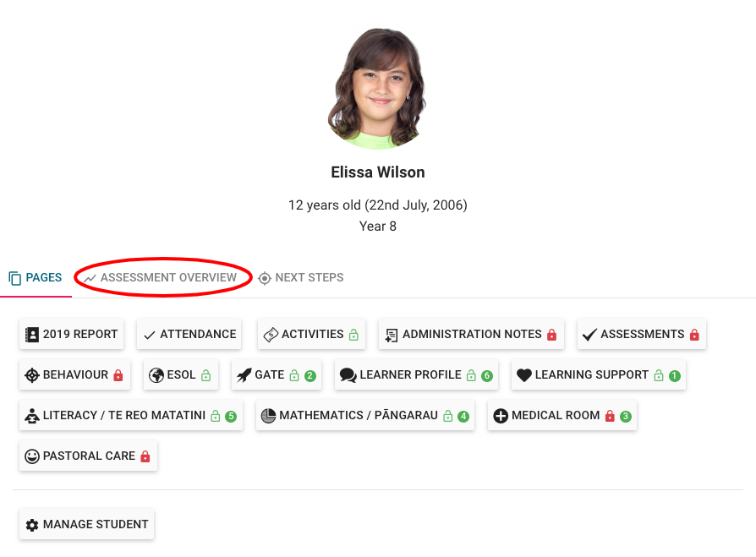Click the heart icon on Learning Support

click(x=523, y=375)
